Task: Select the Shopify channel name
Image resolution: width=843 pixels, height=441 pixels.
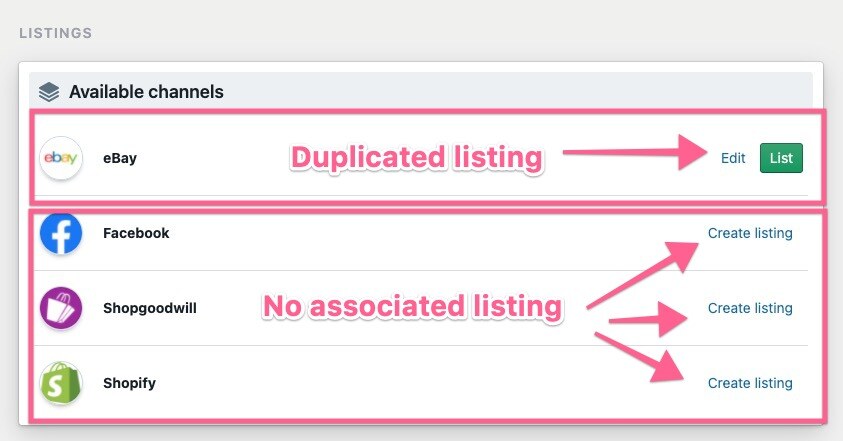Action: pyautogui.click(x=130, y=383)
